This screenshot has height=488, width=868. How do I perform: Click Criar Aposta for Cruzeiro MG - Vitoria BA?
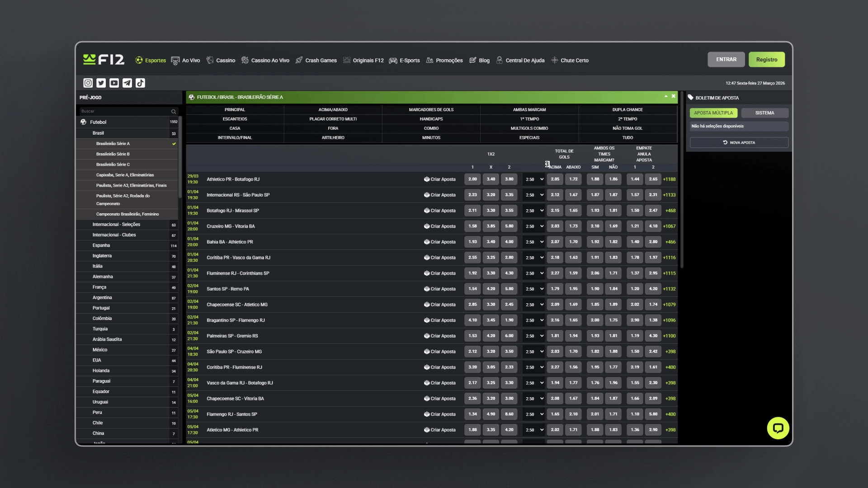(x=440, y=226)
